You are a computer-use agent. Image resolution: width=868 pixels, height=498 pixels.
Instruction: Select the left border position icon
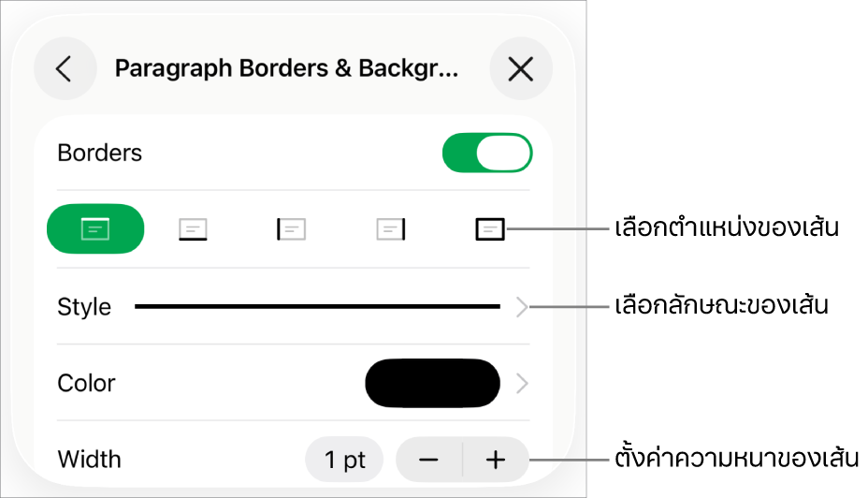(x=291, y=228)
